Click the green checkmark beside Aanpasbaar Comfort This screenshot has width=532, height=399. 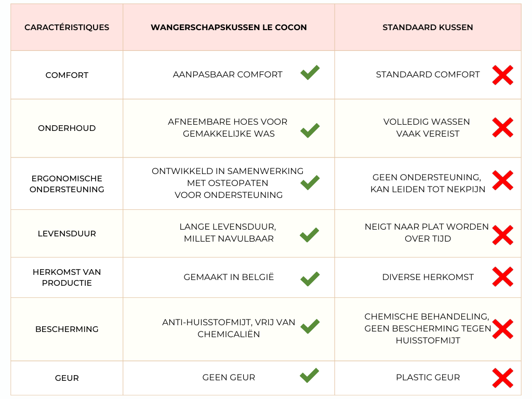tap(310, 73)
